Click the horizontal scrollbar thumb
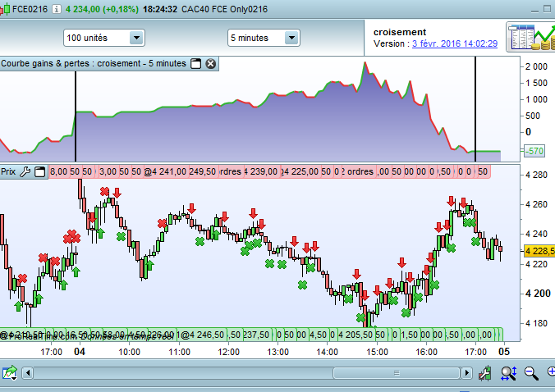Screen dimensions: 555x392 [398, 374]
